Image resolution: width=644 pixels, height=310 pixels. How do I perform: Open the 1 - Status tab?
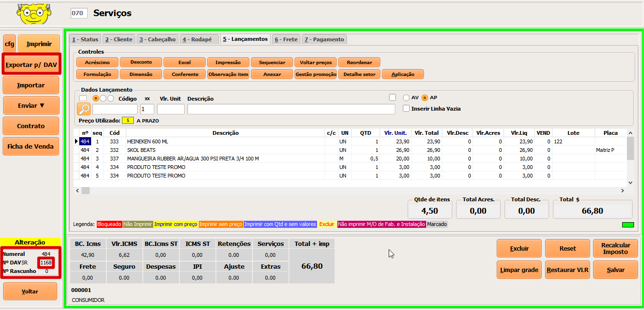[85, 39]
